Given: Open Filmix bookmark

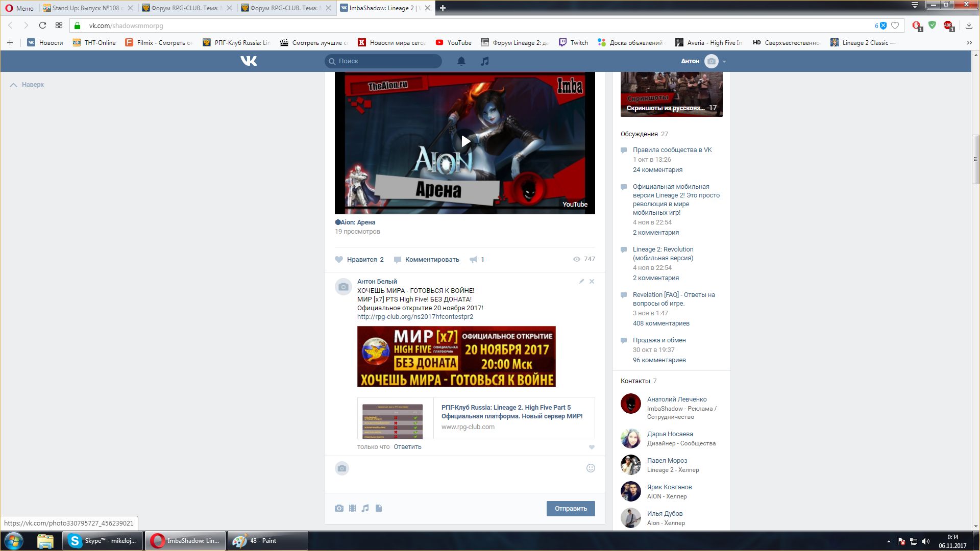Looking at the screenshot, I should (x=159, y=43).
